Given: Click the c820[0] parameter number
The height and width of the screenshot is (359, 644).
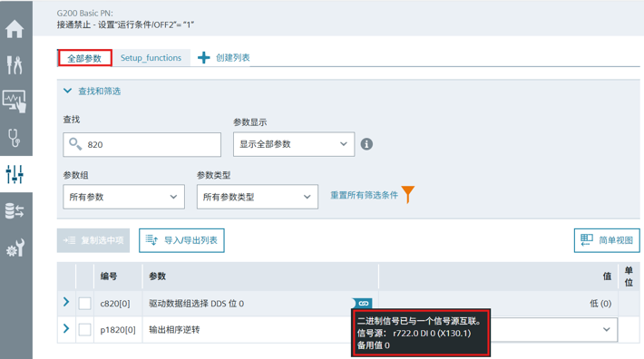Looking at the screenshot, I should click(115, 304).
